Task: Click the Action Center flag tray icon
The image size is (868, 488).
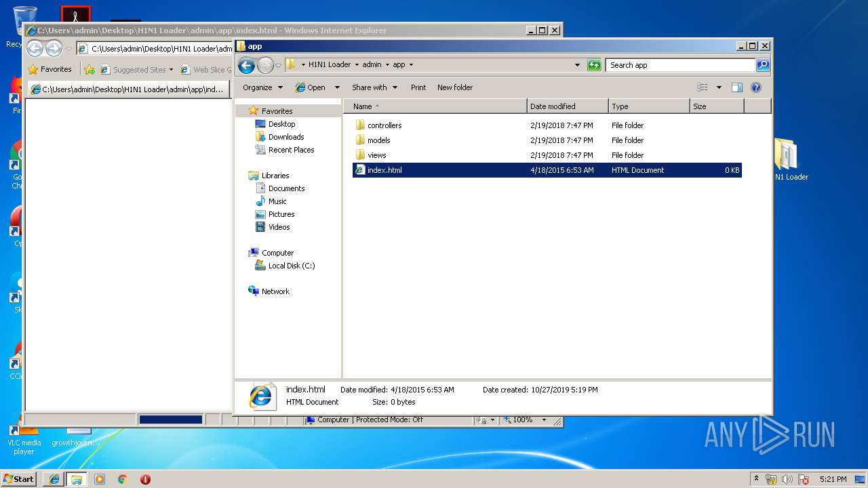Action: click(x=804, y=479)
